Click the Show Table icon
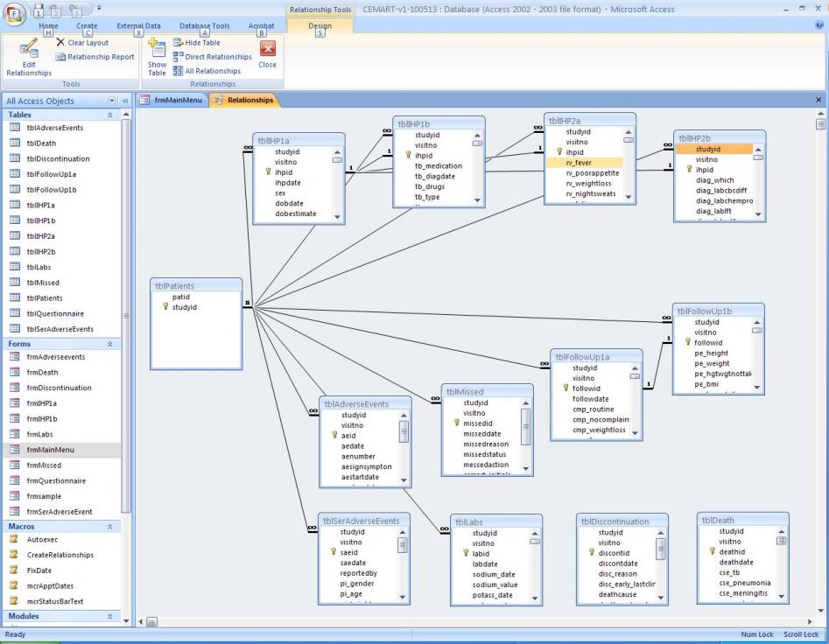Viewport: 829px width, 644px height. (x=157, y=57)
